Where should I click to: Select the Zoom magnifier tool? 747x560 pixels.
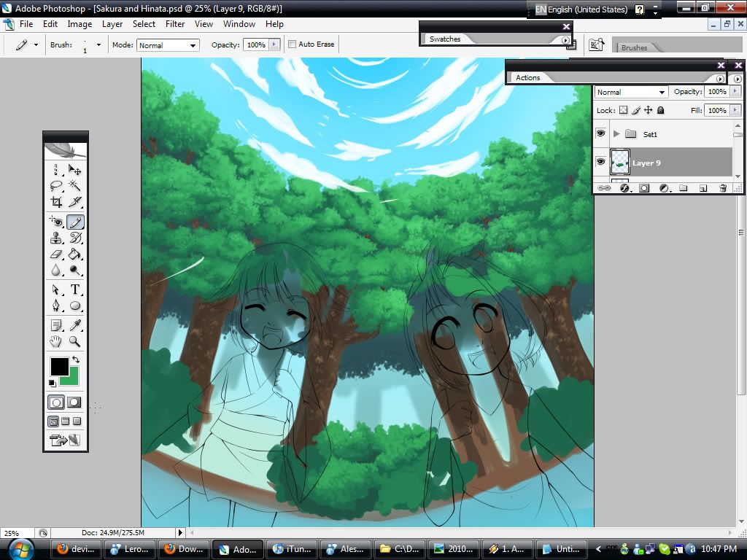75,341
